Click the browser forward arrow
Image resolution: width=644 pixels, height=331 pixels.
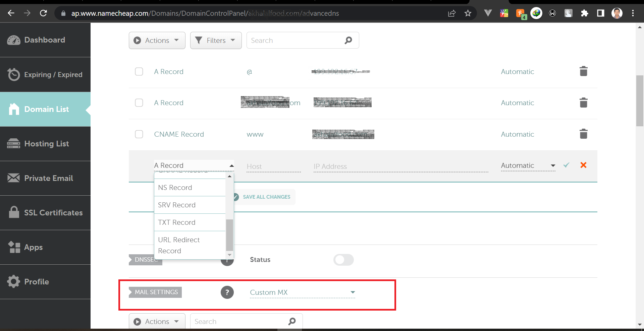point(27,13)
